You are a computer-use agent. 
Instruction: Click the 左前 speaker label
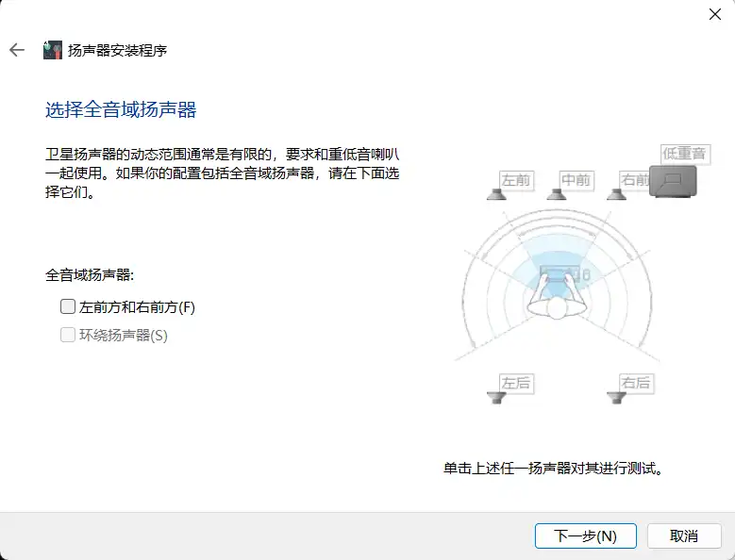[x=516, y=179]
